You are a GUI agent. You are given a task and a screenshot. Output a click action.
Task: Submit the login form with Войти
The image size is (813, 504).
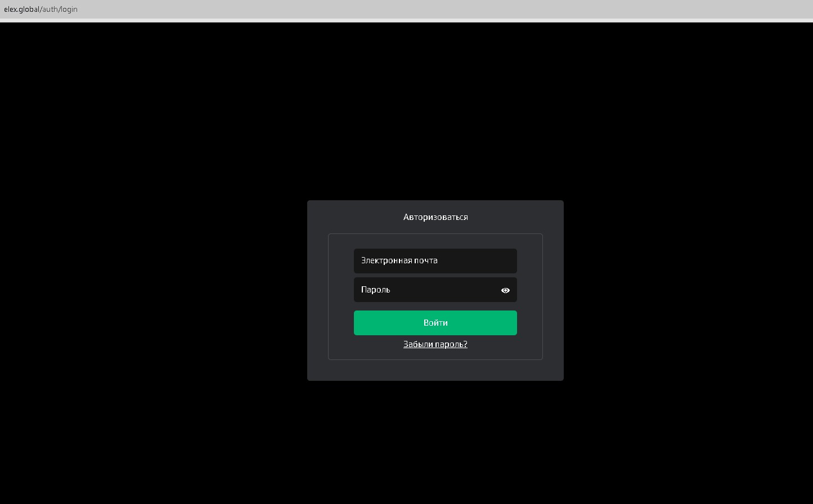(x=435, y=323)
